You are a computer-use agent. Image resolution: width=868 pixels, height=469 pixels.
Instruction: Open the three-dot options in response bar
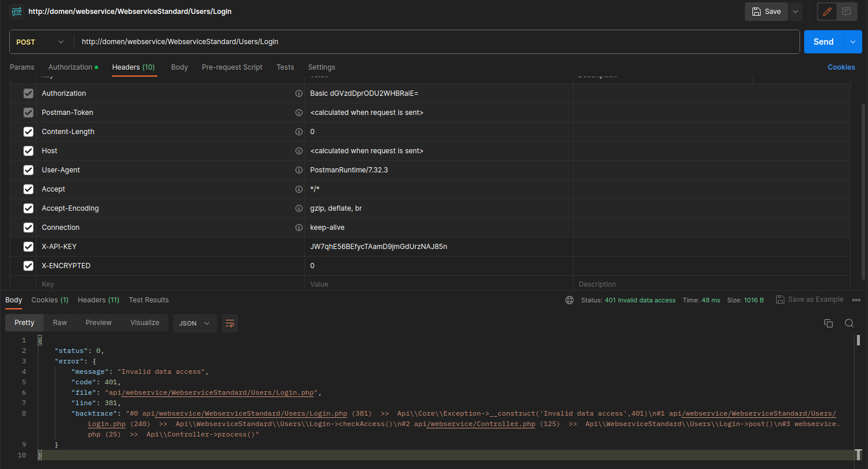point(856,300)
